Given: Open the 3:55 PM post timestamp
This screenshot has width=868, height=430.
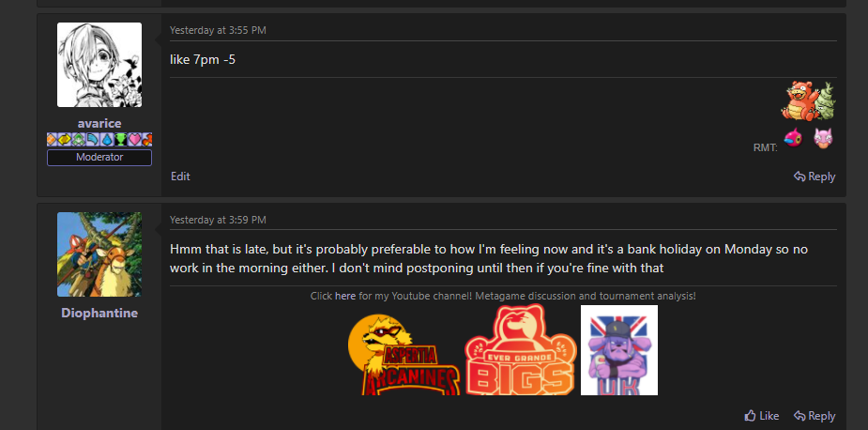Looking at the screenshot, I should 218,30.
